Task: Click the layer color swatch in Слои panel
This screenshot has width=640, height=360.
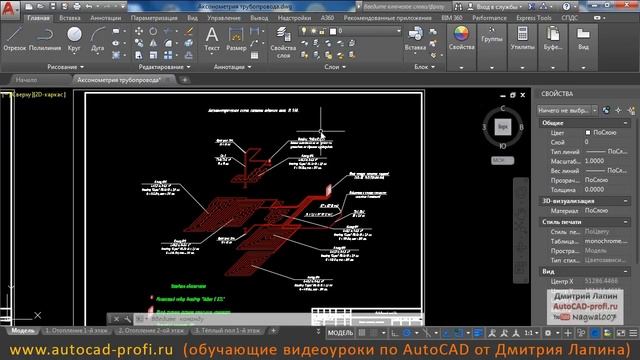Action: click(x=333, y=31)
